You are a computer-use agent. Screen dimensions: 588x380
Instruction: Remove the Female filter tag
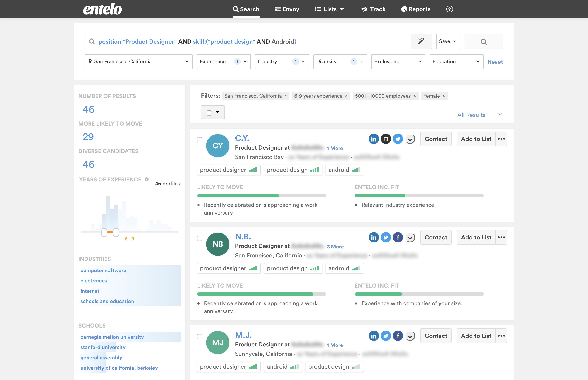444,96
